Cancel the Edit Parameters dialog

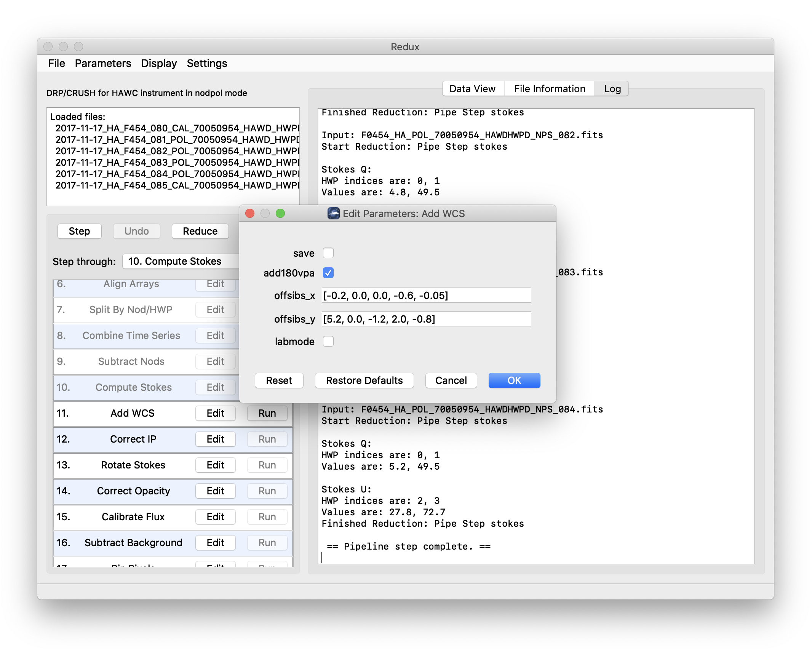coord(451,380)
